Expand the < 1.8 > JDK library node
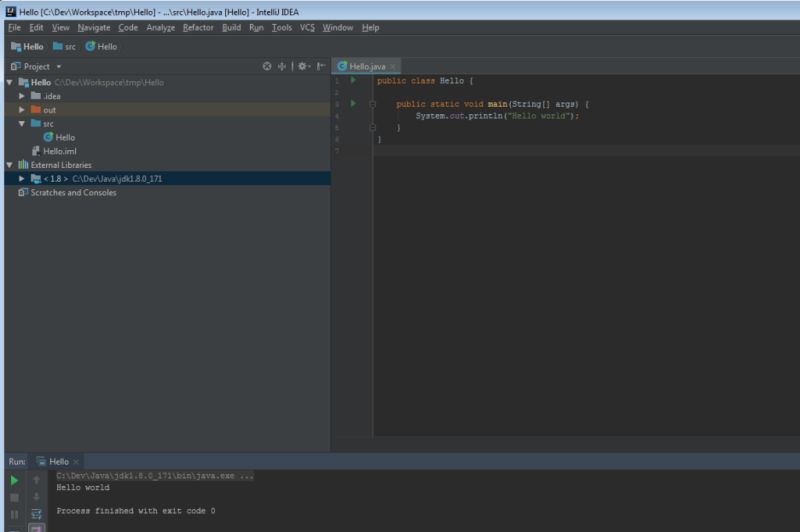Viewport: 800px width, 532px height. 21,179
